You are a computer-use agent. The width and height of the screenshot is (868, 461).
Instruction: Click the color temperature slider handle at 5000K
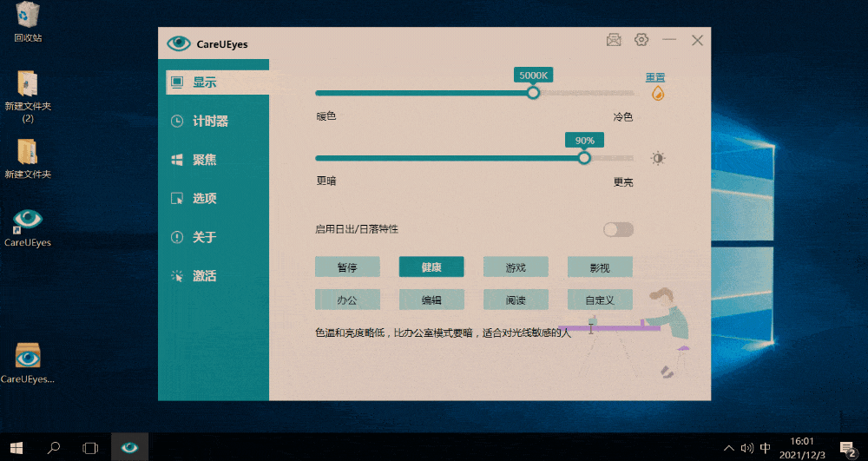[533, 92]
